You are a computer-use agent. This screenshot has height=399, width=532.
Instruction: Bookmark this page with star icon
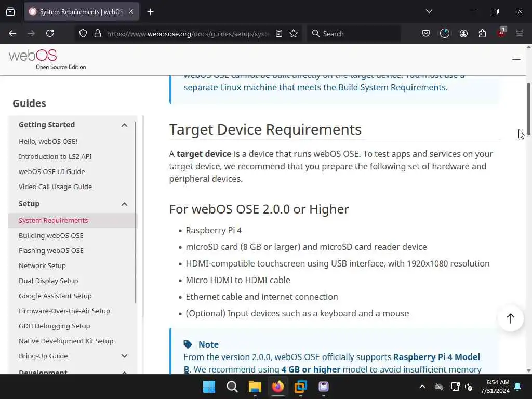pos(294,33)
